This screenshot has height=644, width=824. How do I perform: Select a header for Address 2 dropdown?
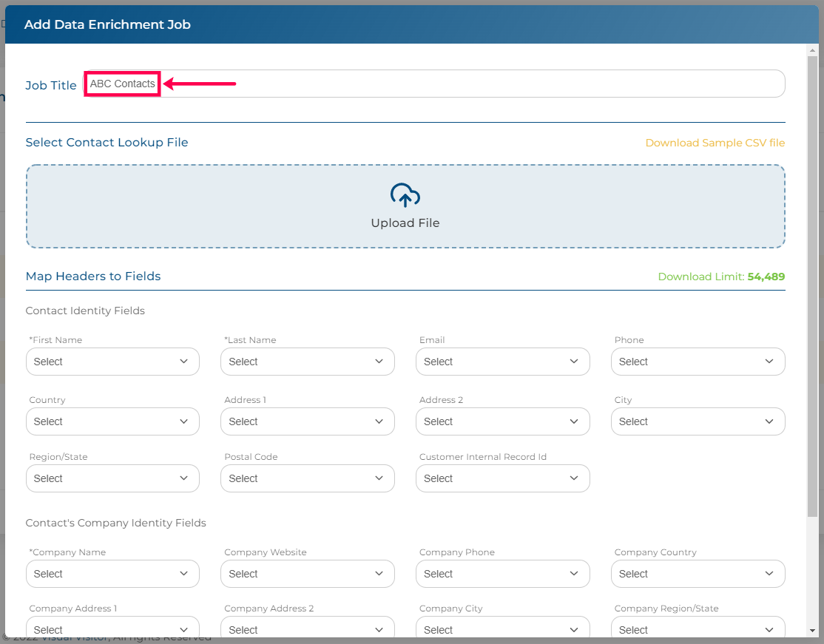pos(502,421)
